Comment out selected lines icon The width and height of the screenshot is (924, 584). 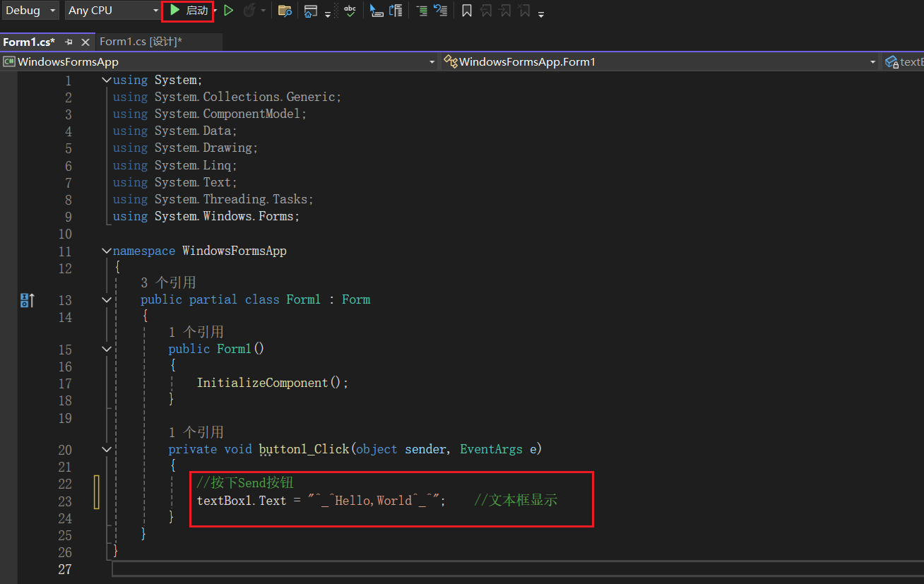pos(422,11)
